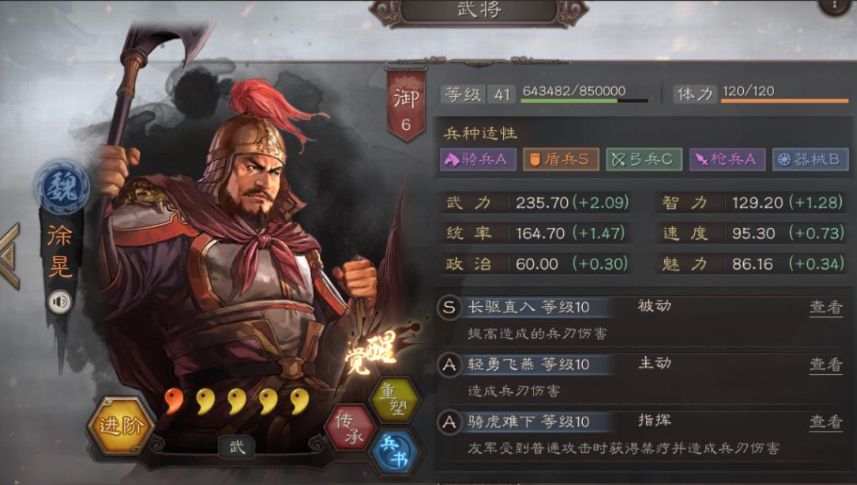This screenshot has height=485, width=857.
Task: Tap the 魏 faction emblem
Action: click(62, 187)
